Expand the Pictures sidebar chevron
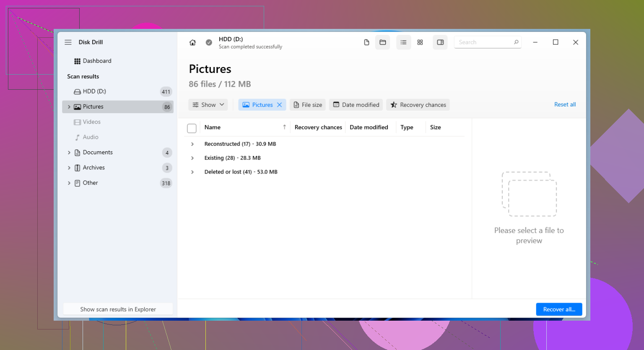This screenshot has height=350, width=644. tap(69, 107)
